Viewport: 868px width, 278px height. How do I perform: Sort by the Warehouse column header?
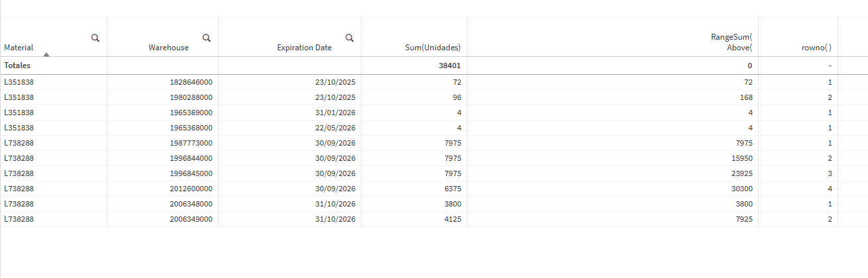(x=168, y=48)
